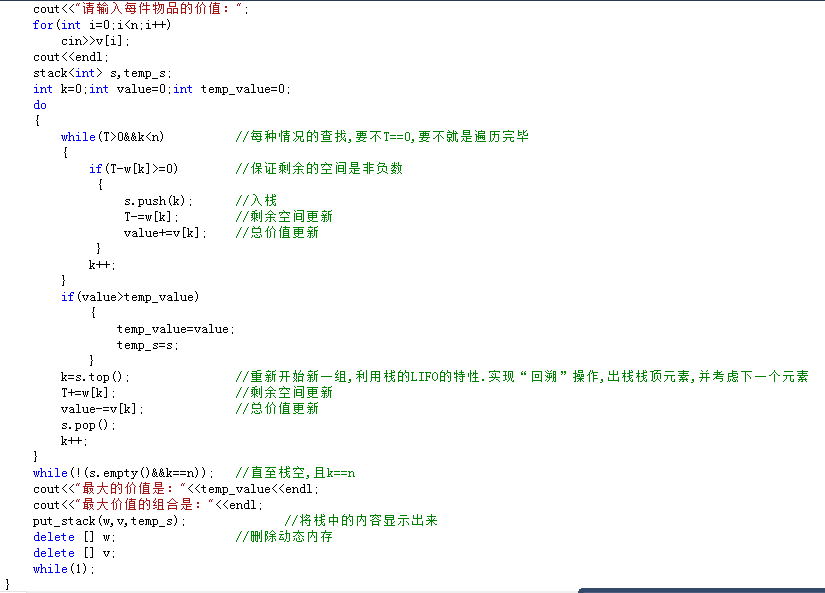Click the if(value>temp_value) line
The height and width of the screenshot is (593, 825).
130,297
